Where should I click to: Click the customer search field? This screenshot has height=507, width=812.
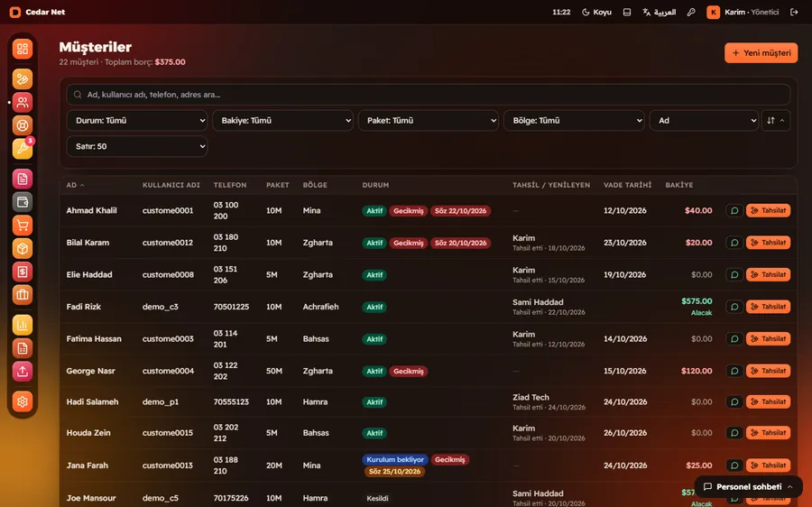(429, 95)
